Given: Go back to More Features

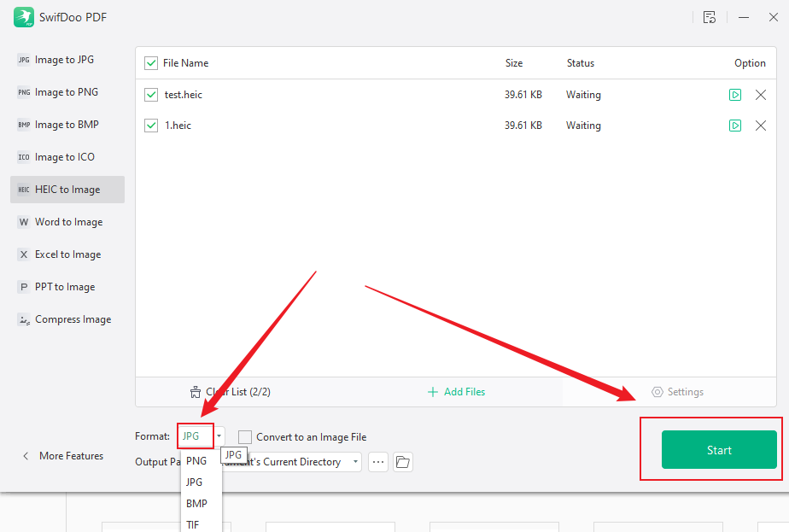Looking at the screenshot, I should pyautogui.click(x=64, y=456).
